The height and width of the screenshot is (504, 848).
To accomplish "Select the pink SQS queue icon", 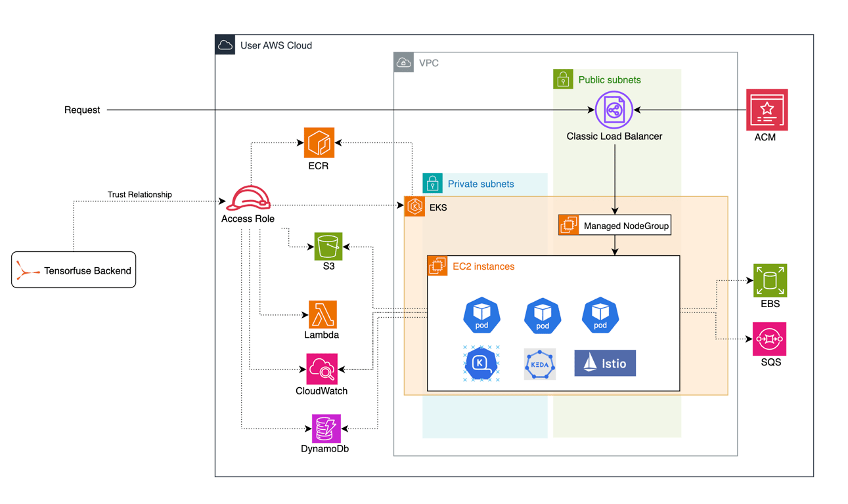I will tap(770, 339).
